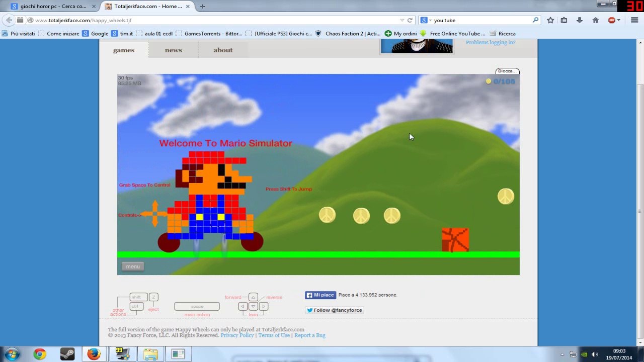Click the address bar URL field

tap(216, 20)
